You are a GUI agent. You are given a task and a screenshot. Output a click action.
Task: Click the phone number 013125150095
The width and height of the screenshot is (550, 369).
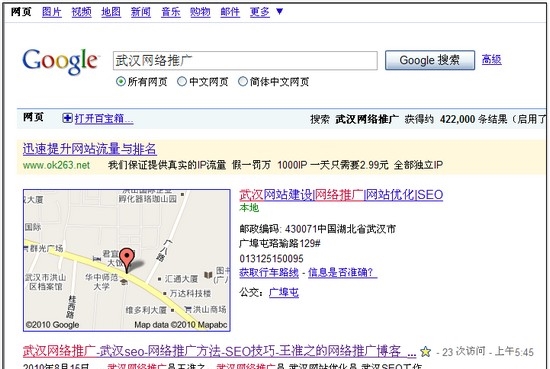pyautogui.click(x=271, y=259)
